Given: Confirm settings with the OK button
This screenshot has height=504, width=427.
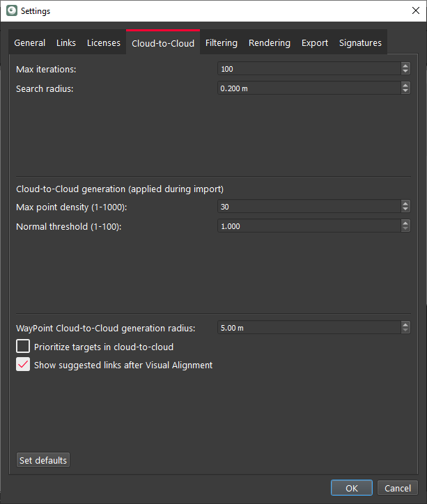Looking at the screenshot, I should coord(352,488).
